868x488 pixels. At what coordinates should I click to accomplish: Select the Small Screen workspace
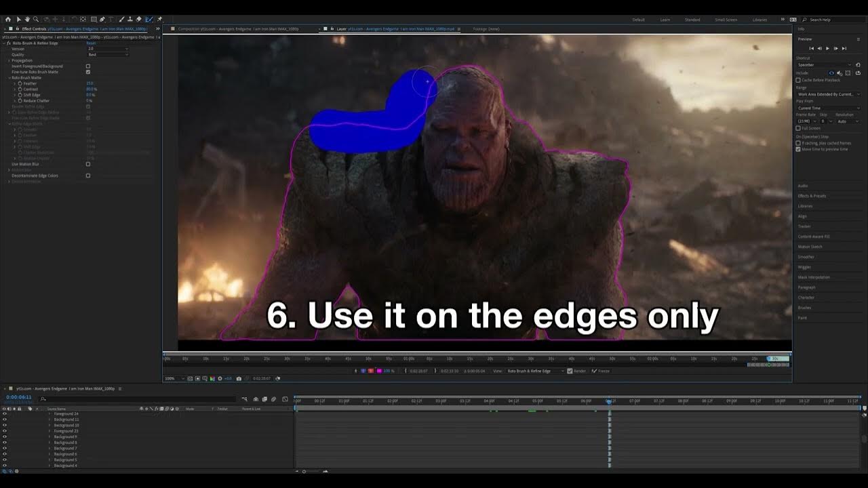pos(726,20)
